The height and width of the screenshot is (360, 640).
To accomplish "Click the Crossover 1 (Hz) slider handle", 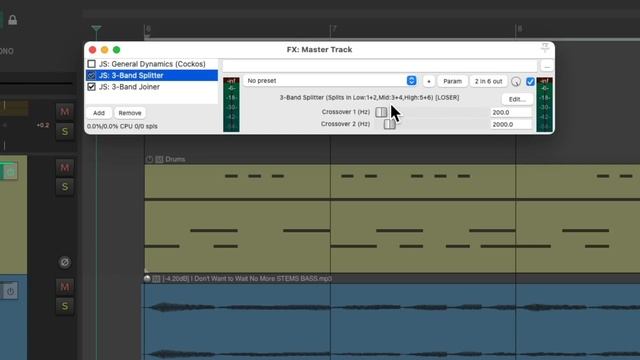I will coord(381,112).
